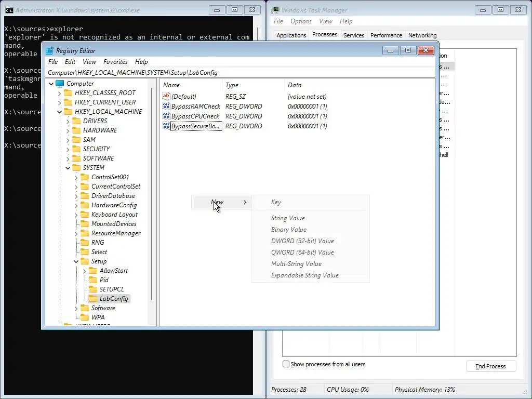Click the cmd.exe title bar icon
This screenshot has width=532, height=399.
[x=9, y=10]
